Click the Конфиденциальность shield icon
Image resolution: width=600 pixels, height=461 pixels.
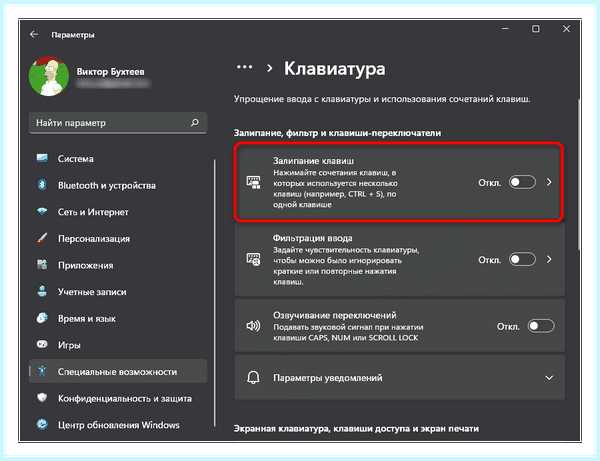tap(42, 398)
